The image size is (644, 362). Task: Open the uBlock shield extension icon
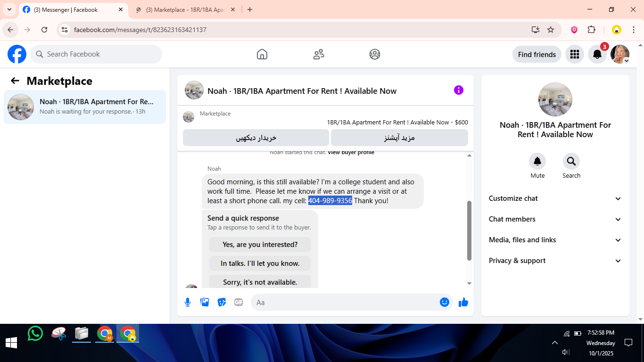(574, 30)
